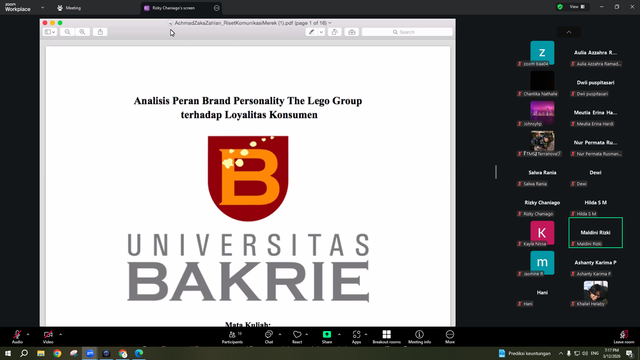Expand the React options arrow

click(x=307, y=334)
